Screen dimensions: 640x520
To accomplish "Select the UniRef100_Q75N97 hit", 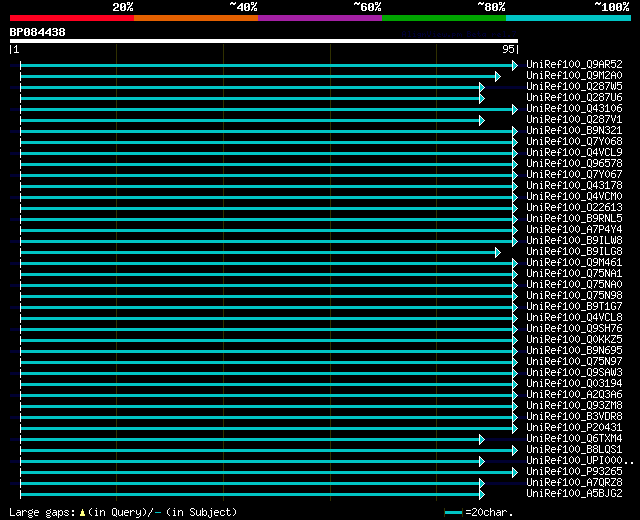I will click(574, 362).
